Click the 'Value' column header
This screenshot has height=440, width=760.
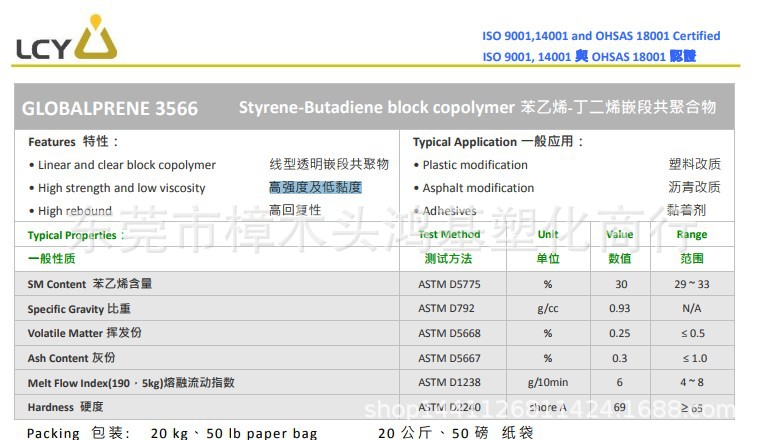tap(619, 235)
